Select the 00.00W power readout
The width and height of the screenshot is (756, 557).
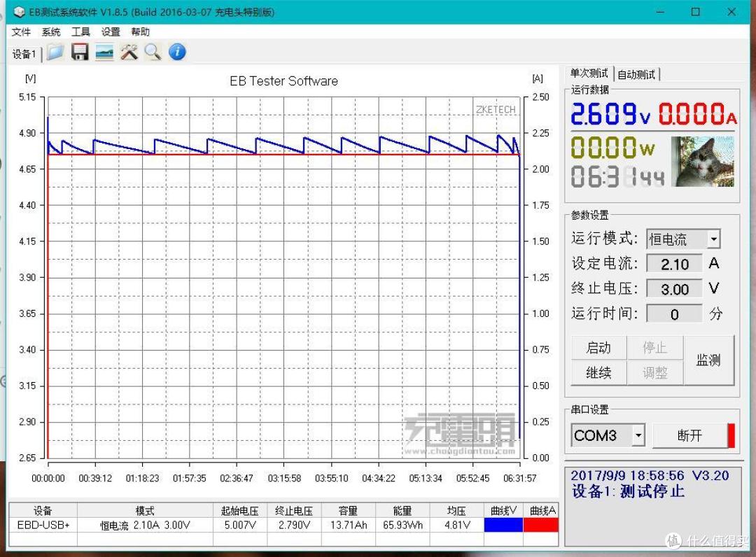(x=612, y=148)
